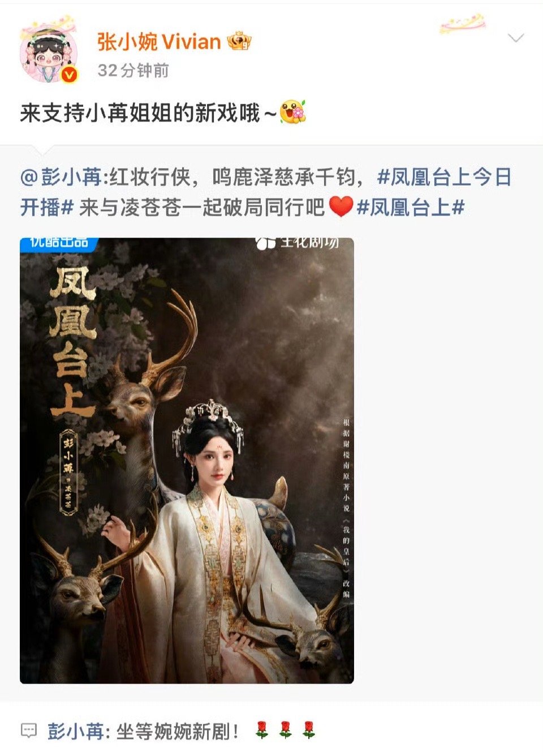543x756 pixels.
Task: Open the @彭小苒 mention link
Action: click(61, 177)
